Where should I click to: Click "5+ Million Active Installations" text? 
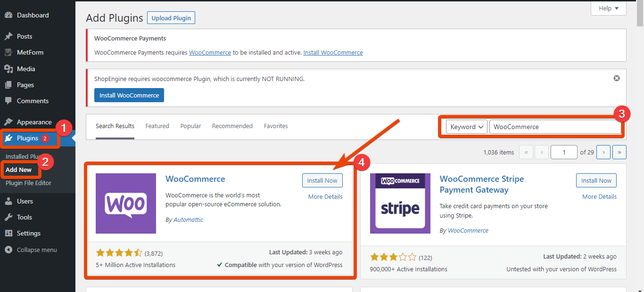136,265
